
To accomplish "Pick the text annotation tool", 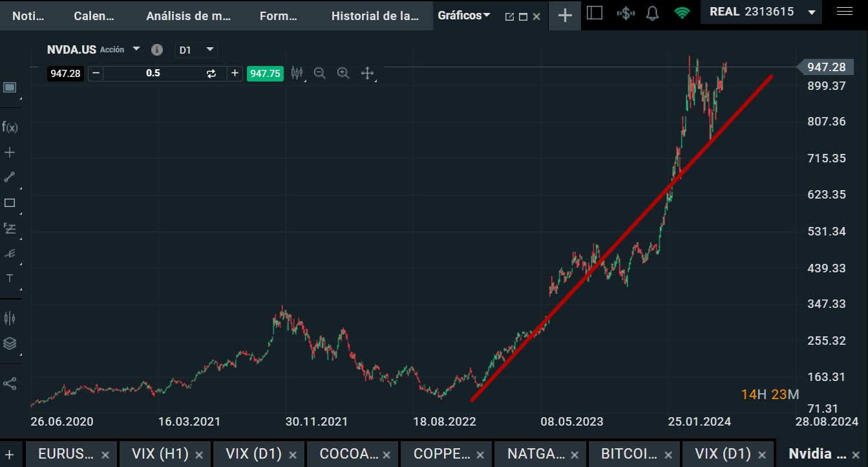I will (x=10, y=278).
